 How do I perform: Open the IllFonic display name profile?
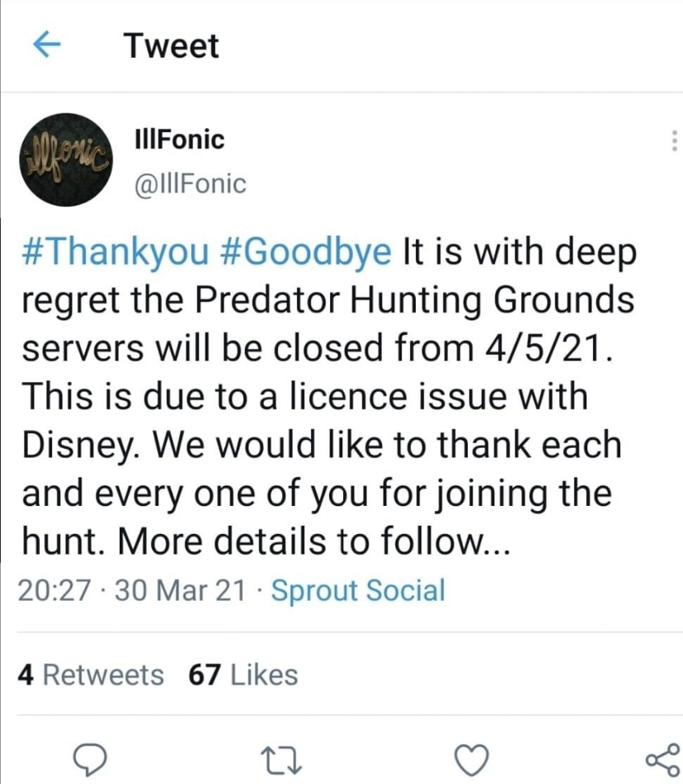tap(178, 139)
